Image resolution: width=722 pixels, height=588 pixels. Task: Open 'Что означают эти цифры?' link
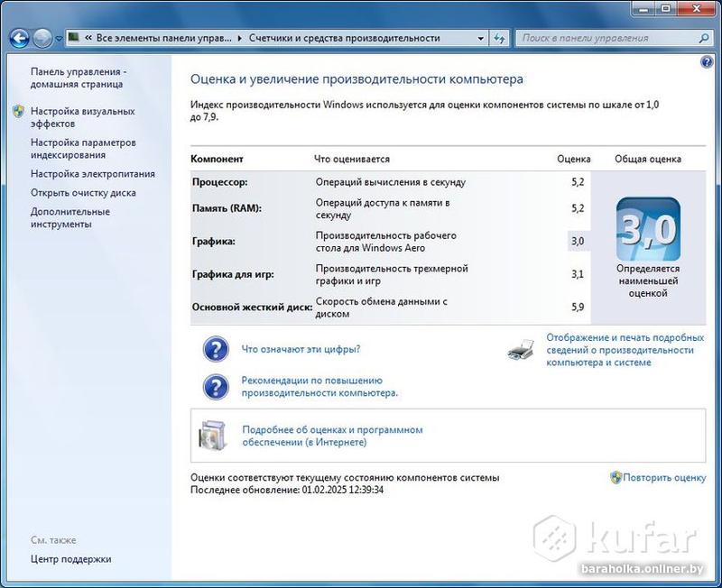click(301, 349)
